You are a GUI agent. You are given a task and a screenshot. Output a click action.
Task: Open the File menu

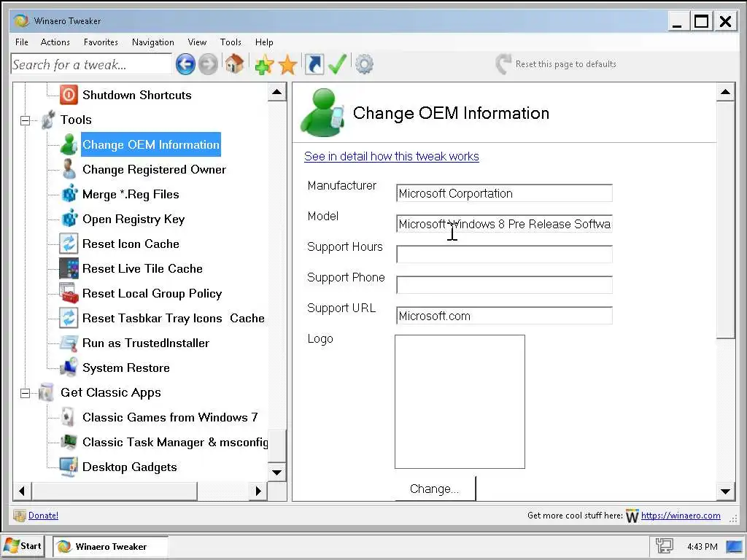click(21, 42)
